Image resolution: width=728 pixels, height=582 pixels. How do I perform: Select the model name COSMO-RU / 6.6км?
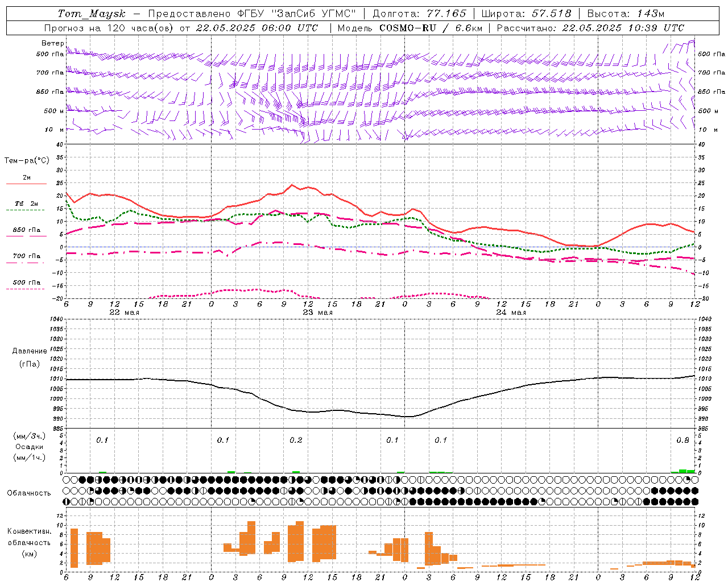pos(432,28)
